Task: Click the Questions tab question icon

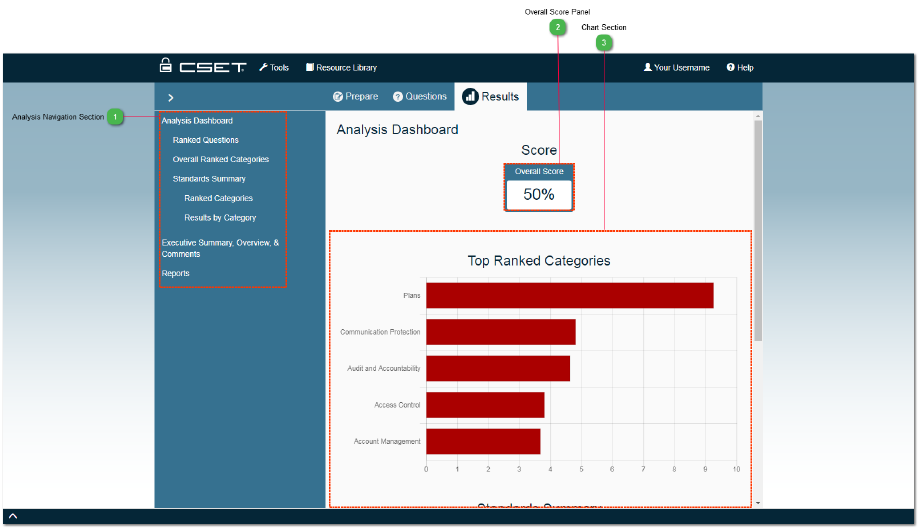Action: click(x=398, y=97)
